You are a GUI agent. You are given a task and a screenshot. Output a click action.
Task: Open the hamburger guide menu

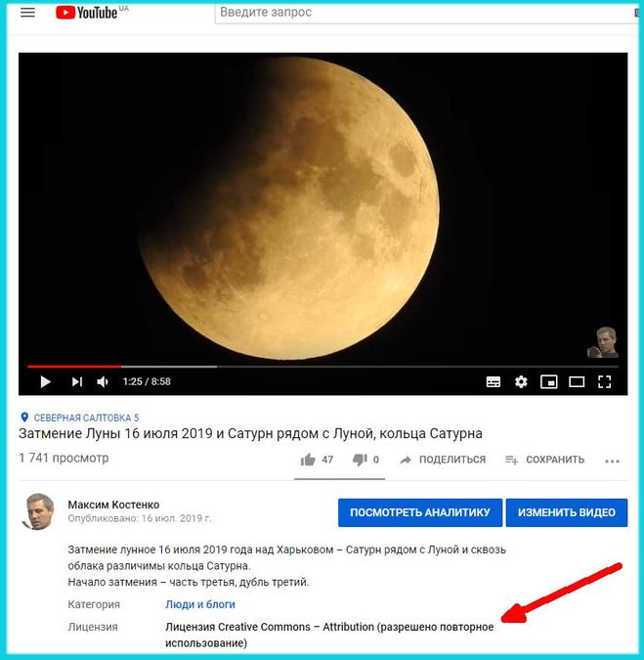pos(27,12)
